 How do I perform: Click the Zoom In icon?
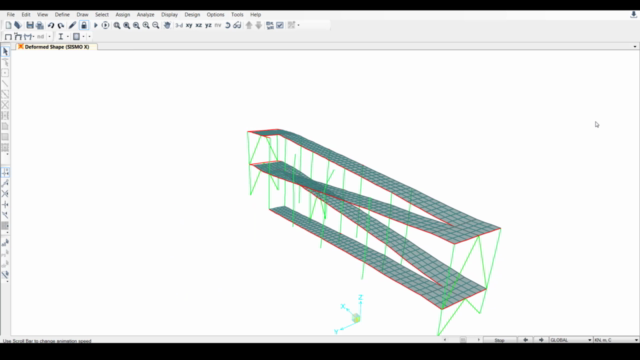[x=146, y=25]
